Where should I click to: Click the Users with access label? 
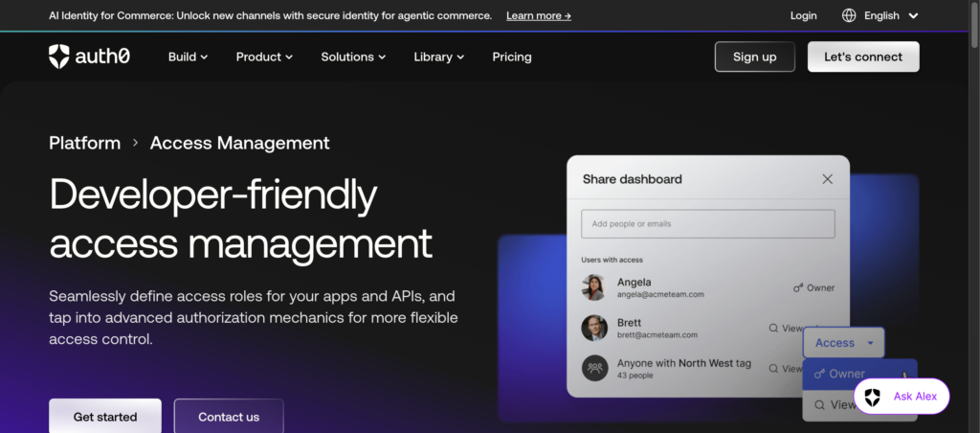coord(612,260)
